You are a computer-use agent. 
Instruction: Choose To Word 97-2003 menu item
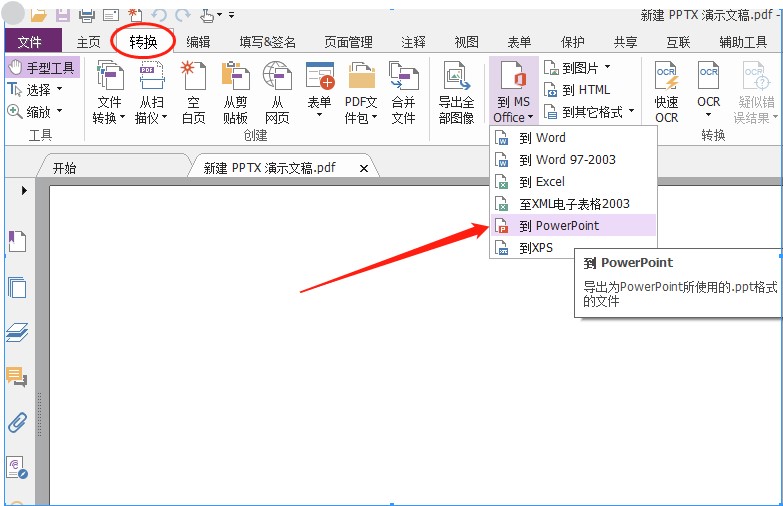coord(573,159)
